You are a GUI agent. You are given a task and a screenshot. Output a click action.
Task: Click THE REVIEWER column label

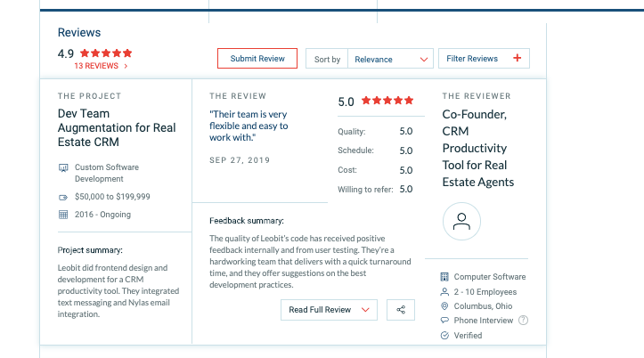(x=477, y=96)
